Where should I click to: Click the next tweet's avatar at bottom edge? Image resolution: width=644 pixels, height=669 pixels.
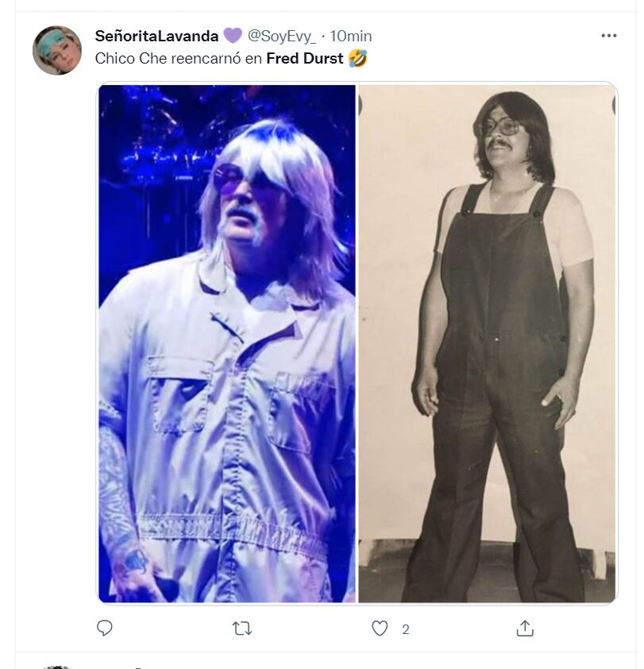tap(57, 666)
